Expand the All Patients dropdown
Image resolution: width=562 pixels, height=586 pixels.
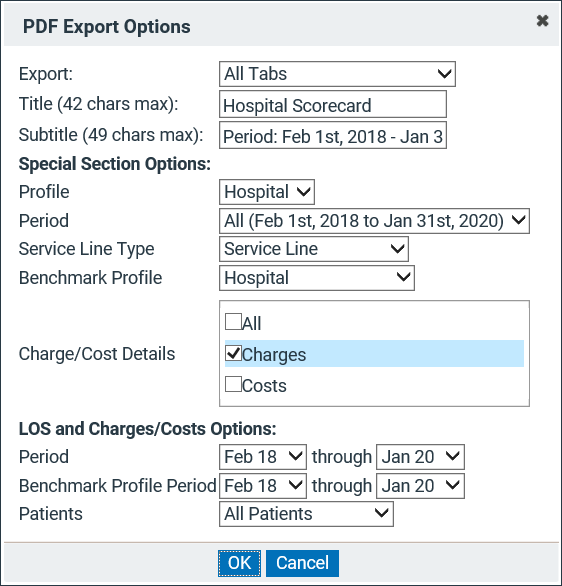pyautogui.click(x=306, y=514)
